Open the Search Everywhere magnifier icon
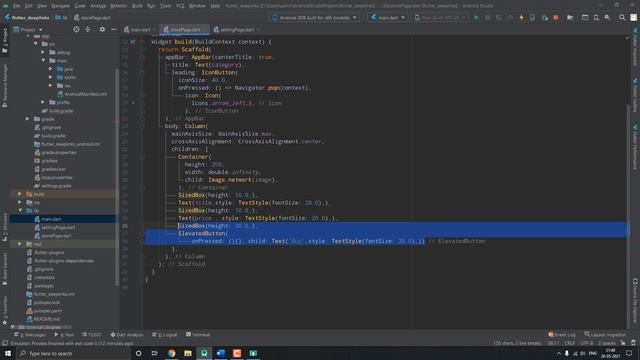The image size is (640, 360). 622,18
